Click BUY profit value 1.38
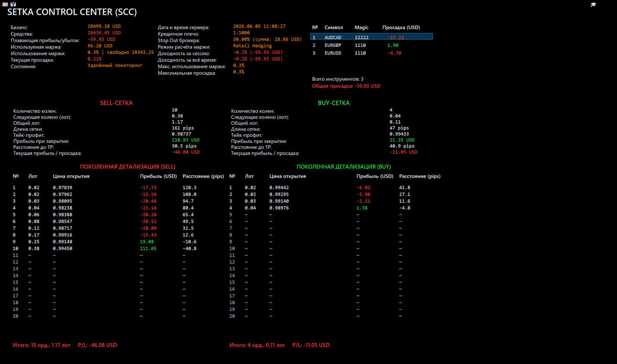This screenshot has width=617, height=364. (x=362, y=208)
